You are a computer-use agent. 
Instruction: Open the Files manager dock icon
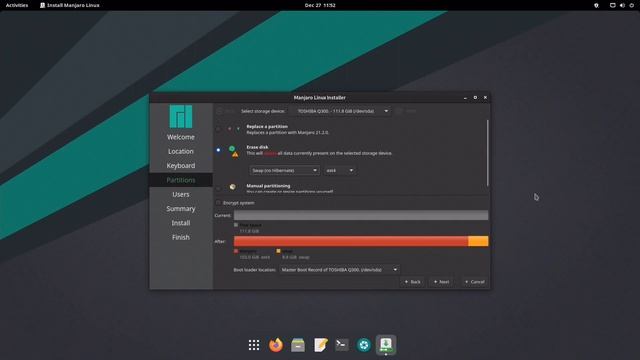click(x=298, y=345)
